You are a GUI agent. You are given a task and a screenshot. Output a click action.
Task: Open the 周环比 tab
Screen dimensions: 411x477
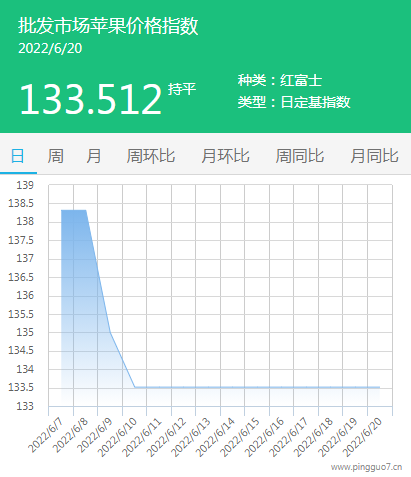click(151, 156)
